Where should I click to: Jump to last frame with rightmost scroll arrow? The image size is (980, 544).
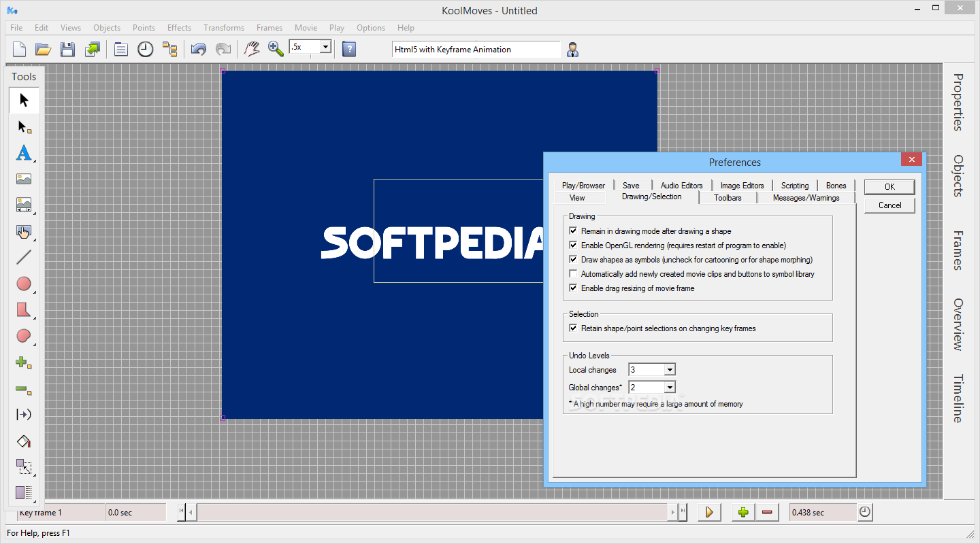click(x=683, y=513)
